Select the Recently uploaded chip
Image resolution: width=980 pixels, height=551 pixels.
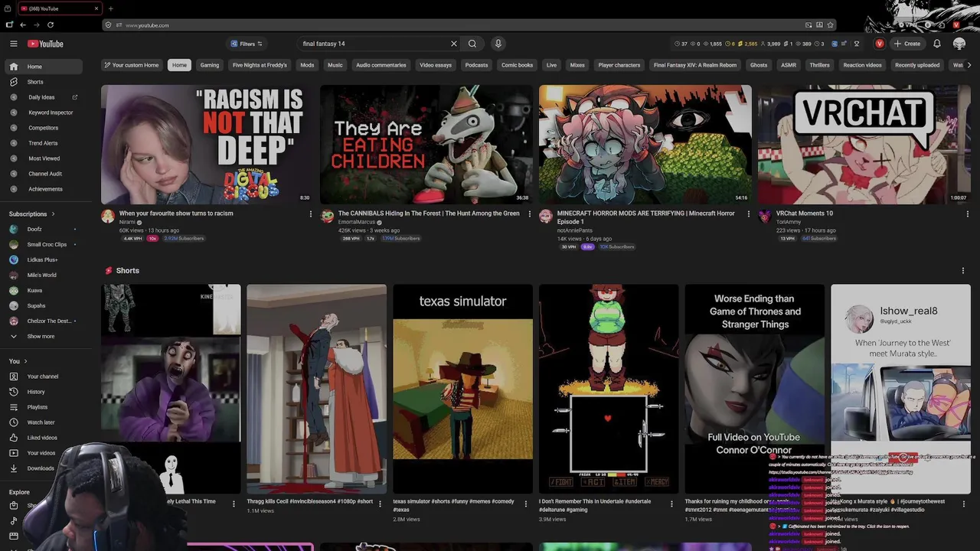tap(917, 65)
